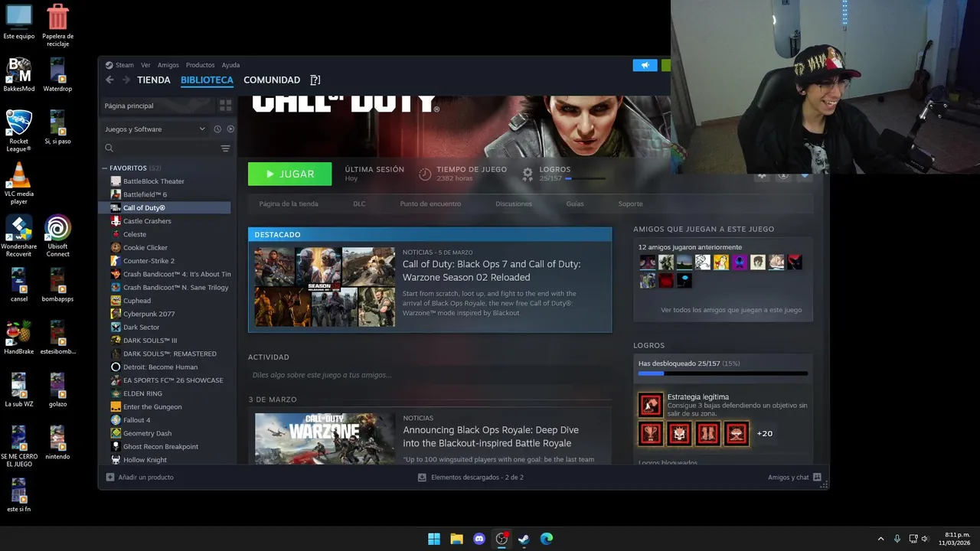
Task: Click the Has desbloqueado 25/157 progress bar
Action: [723, 373]
